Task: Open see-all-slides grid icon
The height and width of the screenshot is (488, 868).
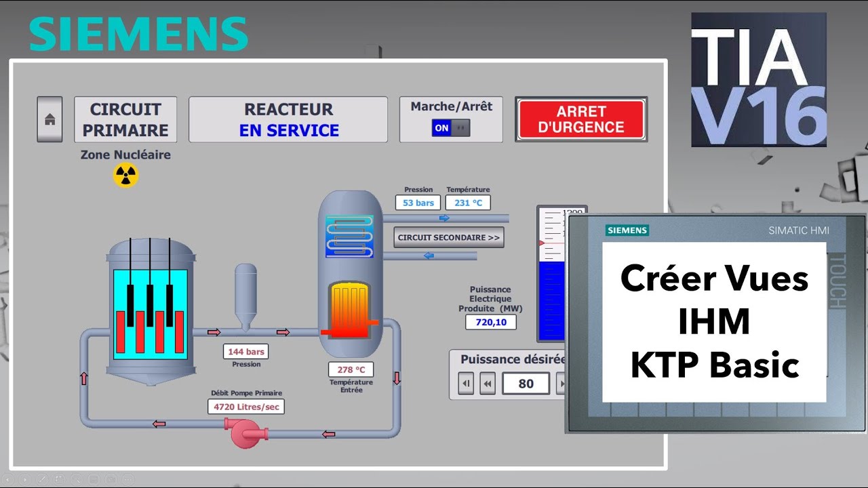Action: [x=60, y=479]
